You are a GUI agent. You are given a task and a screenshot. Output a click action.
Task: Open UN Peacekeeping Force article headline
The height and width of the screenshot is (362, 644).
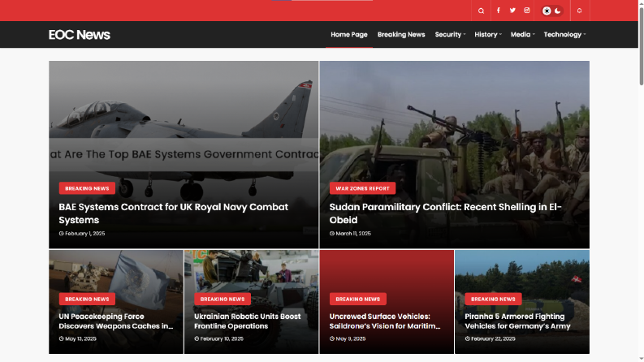click(x=116, y=321)
